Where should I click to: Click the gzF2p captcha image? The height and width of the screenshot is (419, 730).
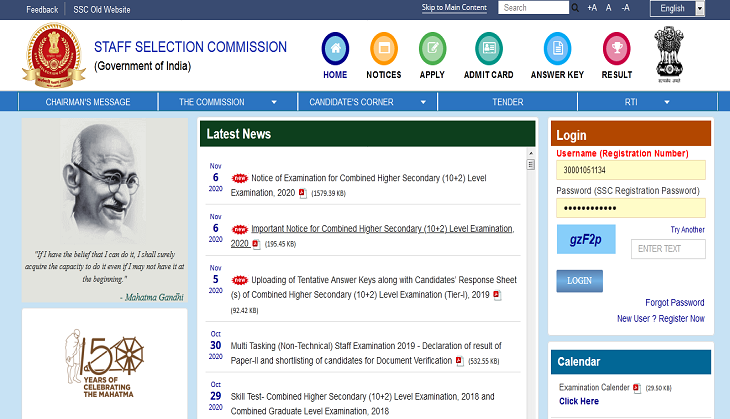(x=586, y=239)
